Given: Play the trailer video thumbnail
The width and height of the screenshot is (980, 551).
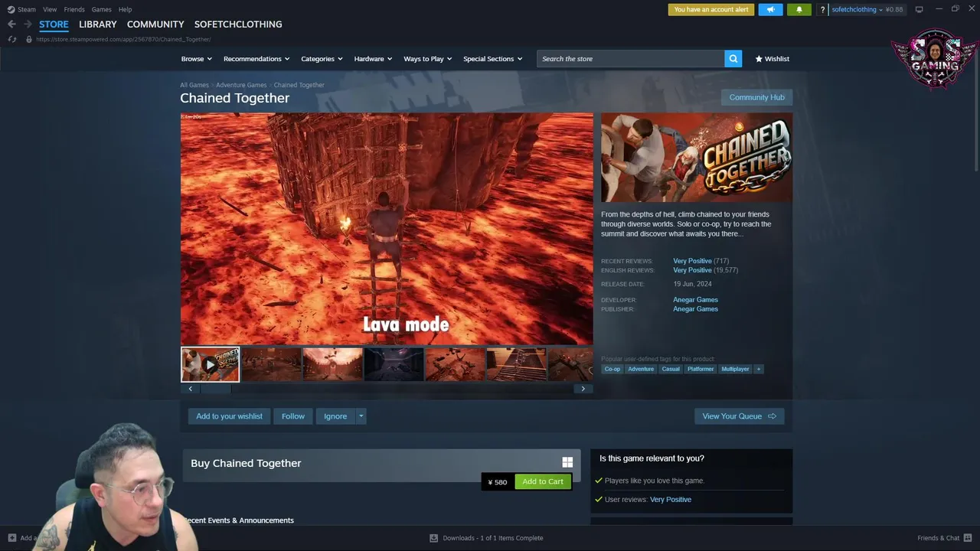Looking at the screenshot, I should click(210, 364).
